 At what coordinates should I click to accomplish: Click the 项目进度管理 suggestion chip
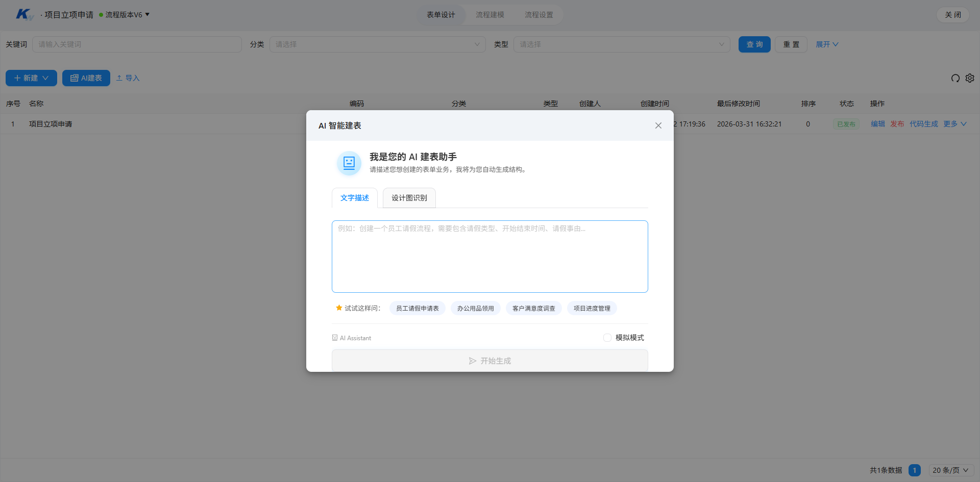(592, 308)
